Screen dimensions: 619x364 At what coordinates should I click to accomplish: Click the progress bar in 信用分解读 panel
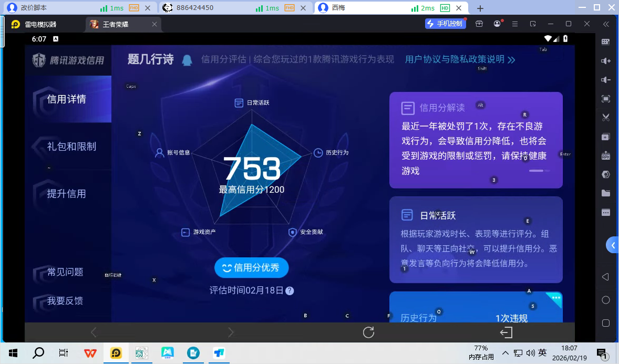539,170
